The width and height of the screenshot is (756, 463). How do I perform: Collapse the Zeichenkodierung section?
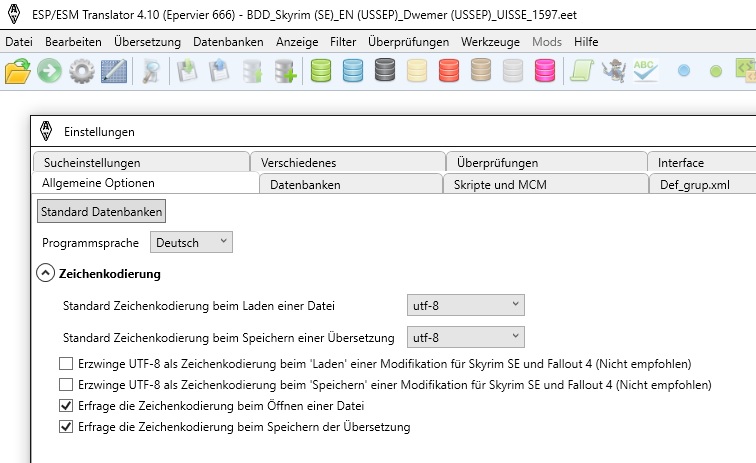45,273
